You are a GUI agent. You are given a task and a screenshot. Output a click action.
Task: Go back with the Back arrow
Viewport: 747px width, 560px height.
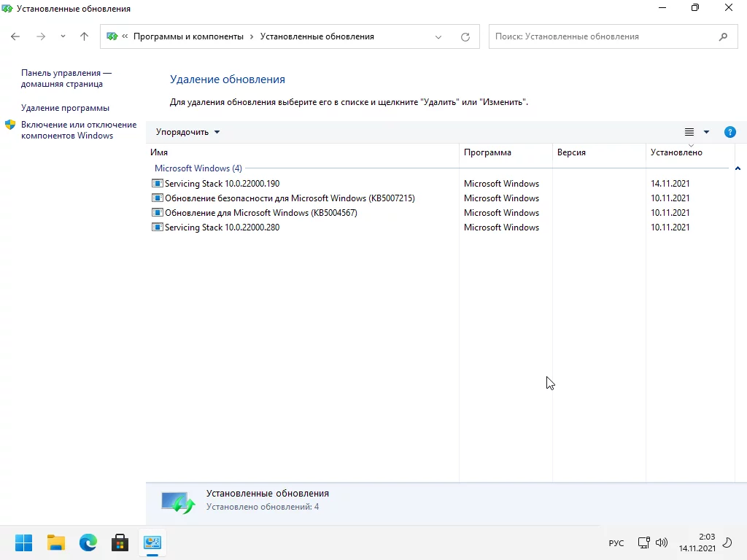[15, 36]
